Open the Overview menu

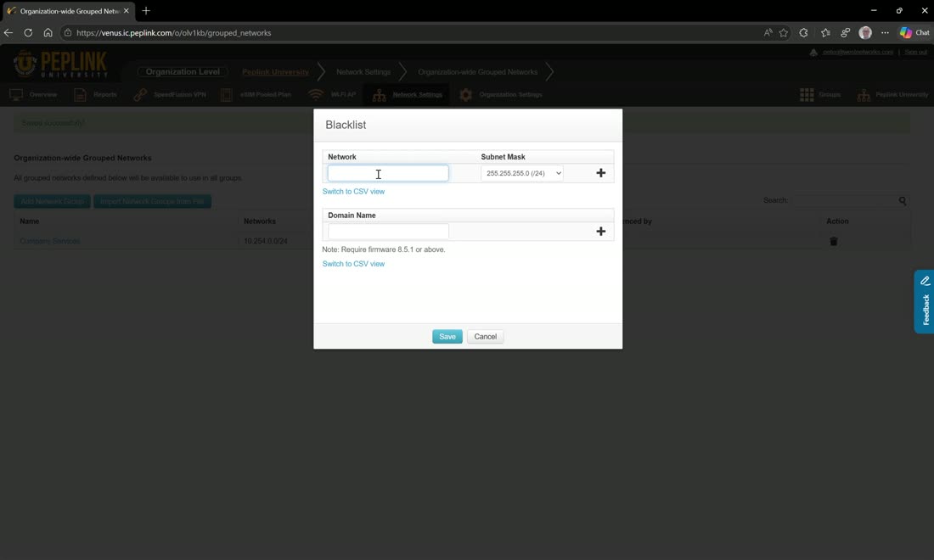(33, 95)
